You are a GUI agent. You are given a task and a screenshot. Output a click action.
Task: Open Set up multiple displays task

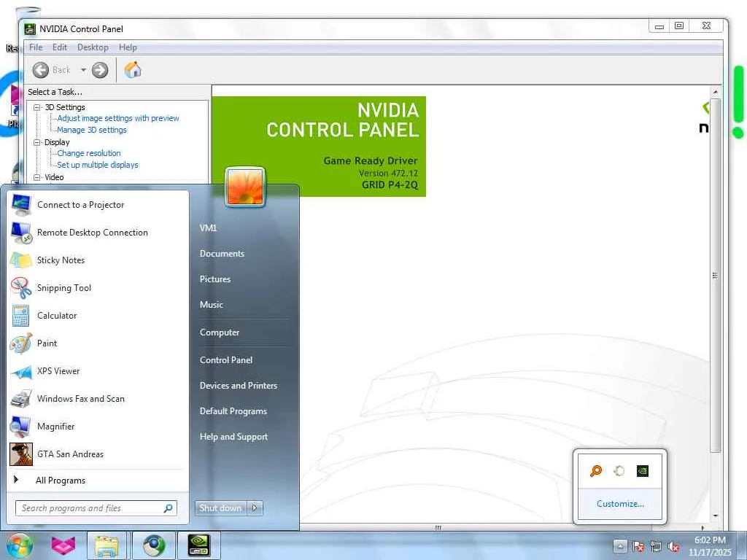[x=97, y=165]
